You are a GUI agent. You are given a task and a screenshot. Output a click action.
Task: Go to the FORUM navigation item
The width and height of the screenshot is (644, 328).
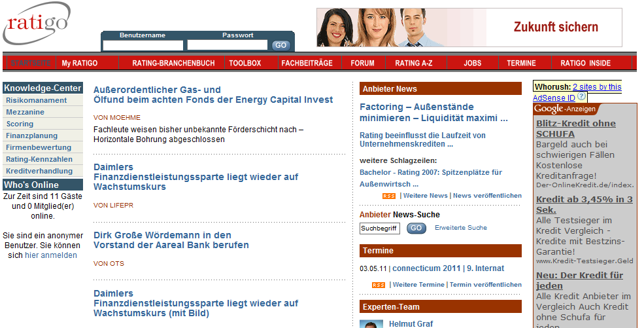tap(362, 64)
